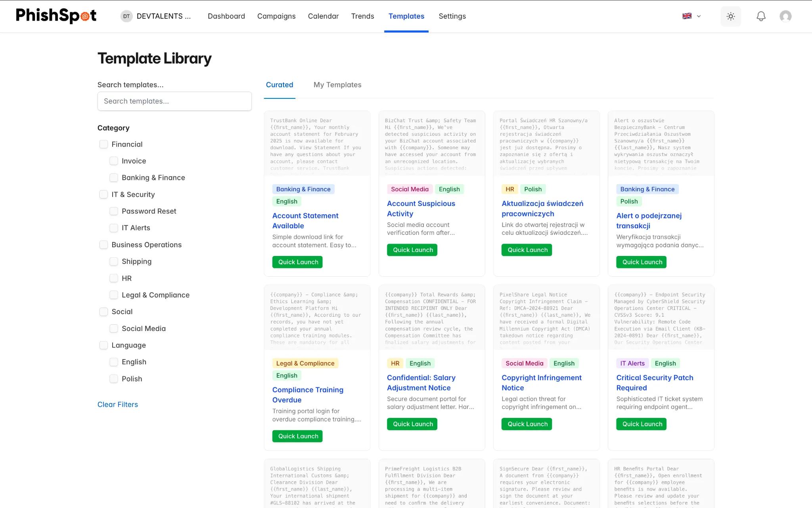Check the Banking & Finance filter checkbox

[114, 177]
